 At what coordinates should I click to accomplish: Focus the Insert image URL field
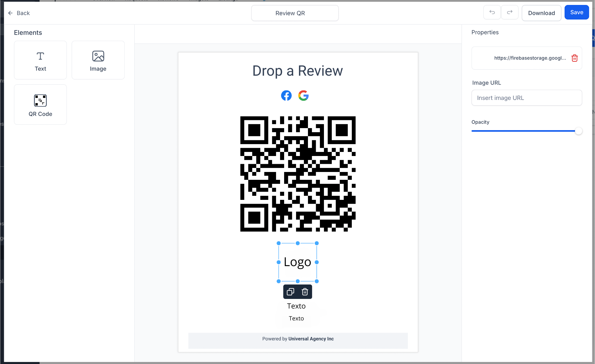point(526,98)
